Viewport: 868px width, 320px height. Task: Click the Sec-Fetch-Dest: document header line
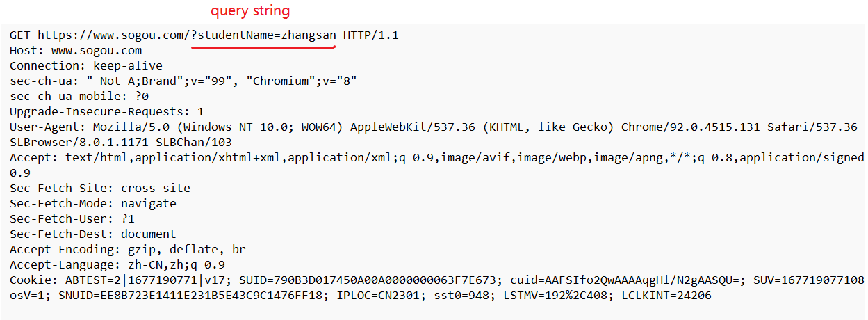[x=93, y=234]
